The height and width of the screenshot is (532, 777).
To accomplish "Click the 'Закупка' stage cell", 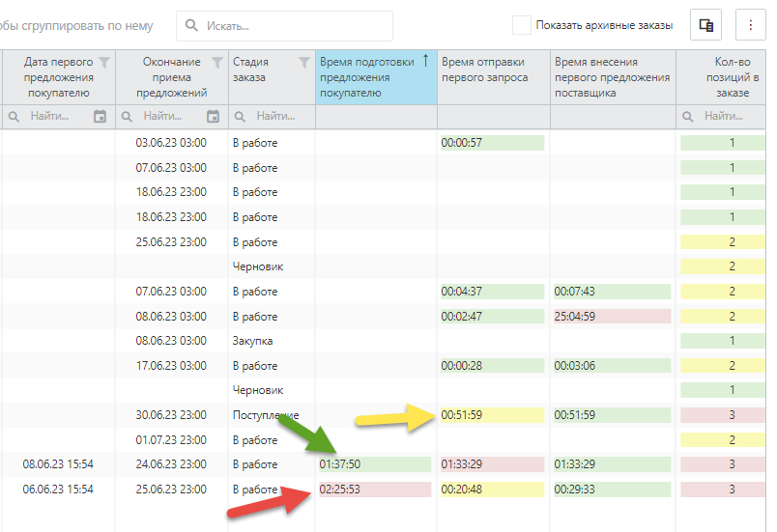I will click(x=252, y=341).
